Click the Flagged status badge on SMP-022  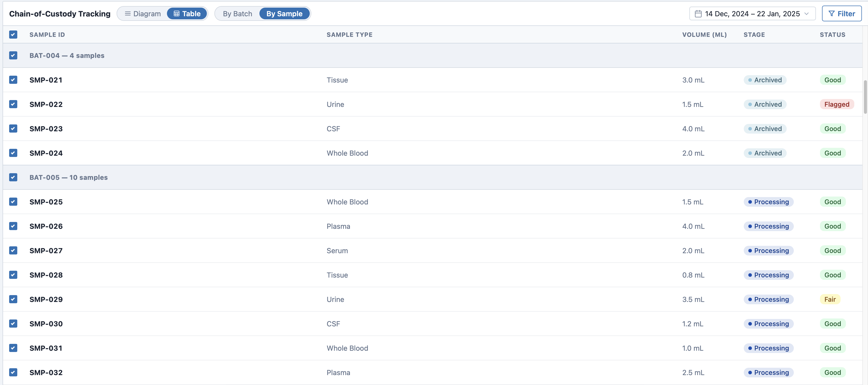(837, 104)
